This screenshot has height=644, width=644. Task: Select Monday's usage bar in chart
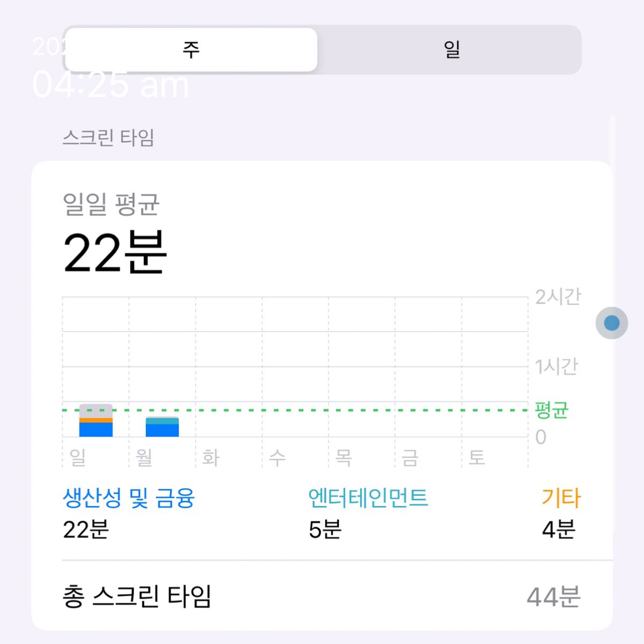click(162, 427)
